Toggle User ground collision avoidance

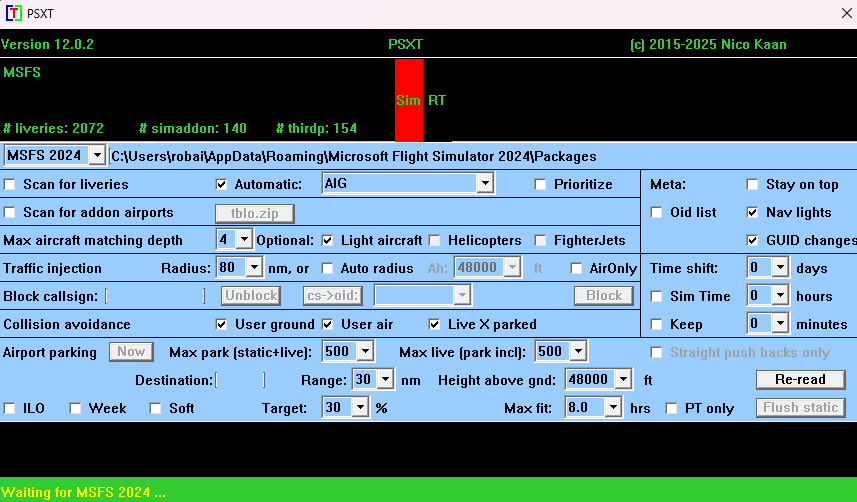[221, 324]
